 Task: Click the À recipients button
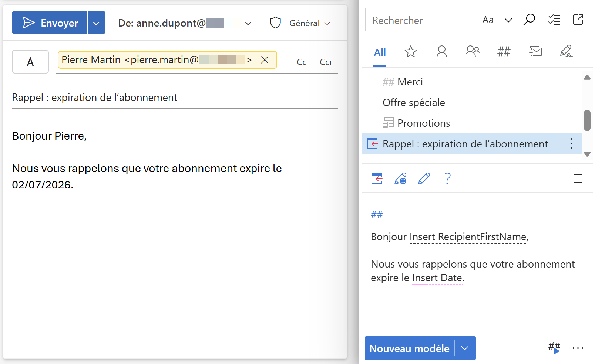coord(30,62)
